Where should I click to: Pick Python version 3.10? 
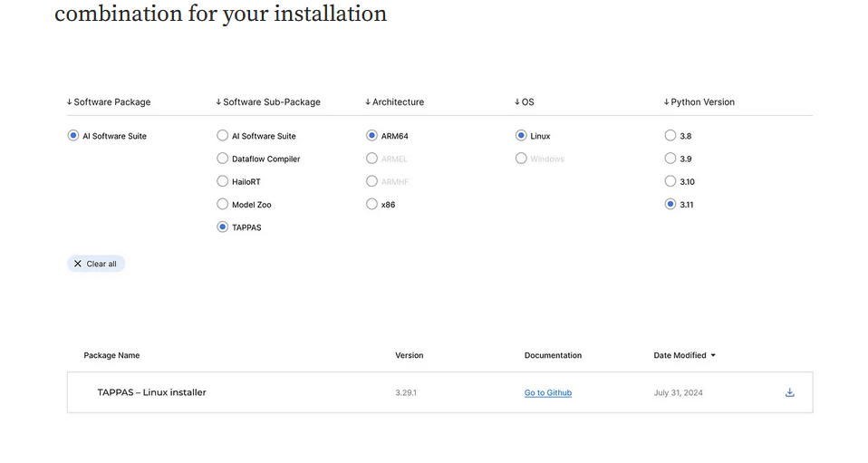[x=670, y=181]
